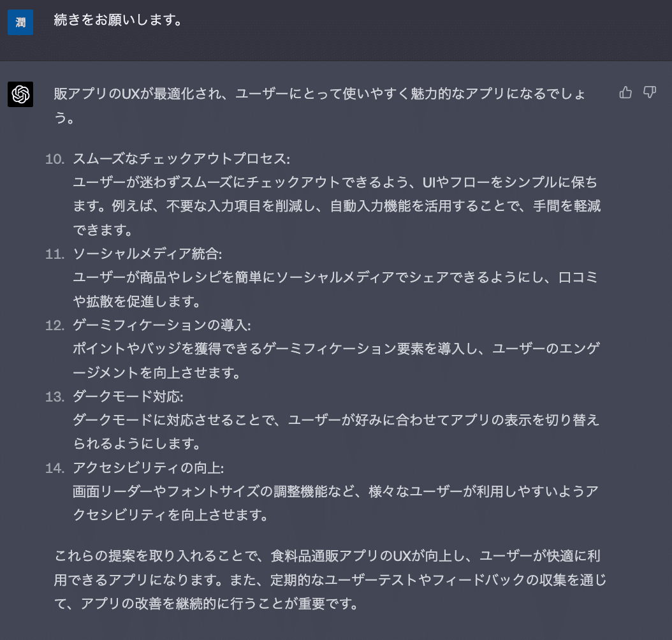The height and width of the screenshot is (640, 672).
Task: Click the thumbs down feedback icon
Action: (650, 93)
